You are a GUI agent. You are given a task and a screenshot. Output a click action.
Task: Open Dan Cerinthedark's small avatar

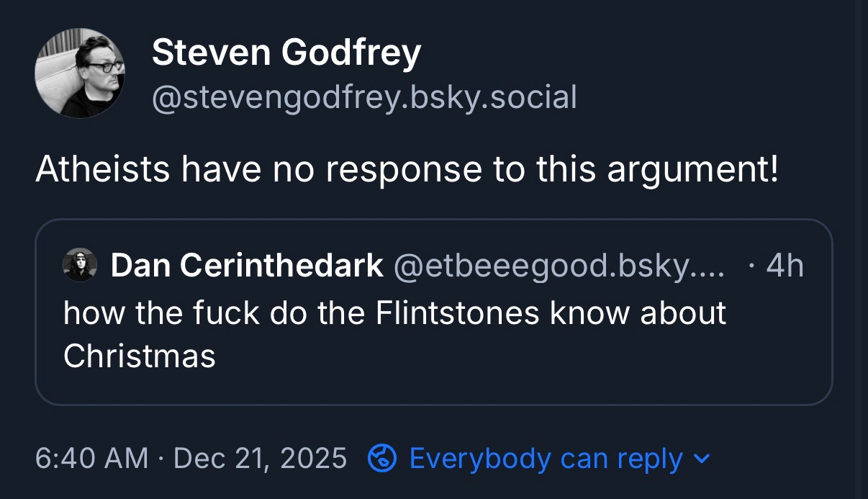[80, 266]
